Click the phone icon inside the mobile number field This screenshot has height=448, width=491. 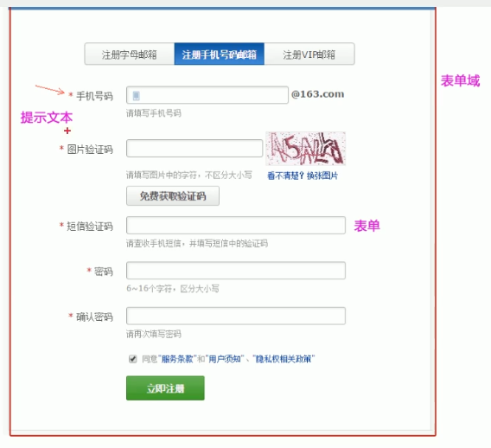tap(136, 95)
